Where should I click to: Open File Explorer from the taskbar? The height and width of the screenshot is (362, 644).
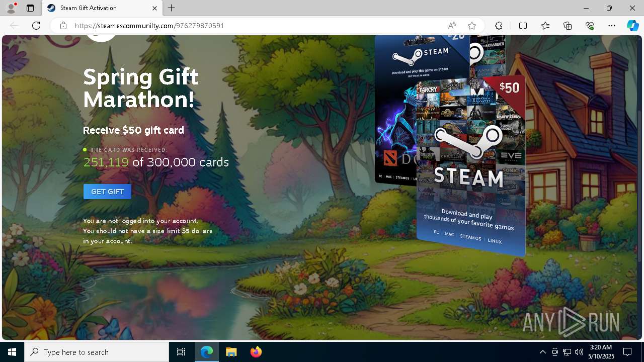(231, 352)
